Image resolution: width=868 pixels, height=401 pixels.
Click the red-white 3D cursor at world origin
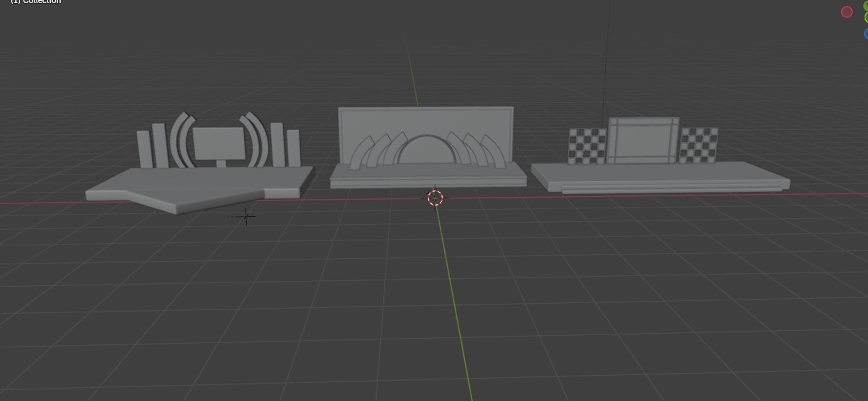pyautogui.click(x=435, y=198)
